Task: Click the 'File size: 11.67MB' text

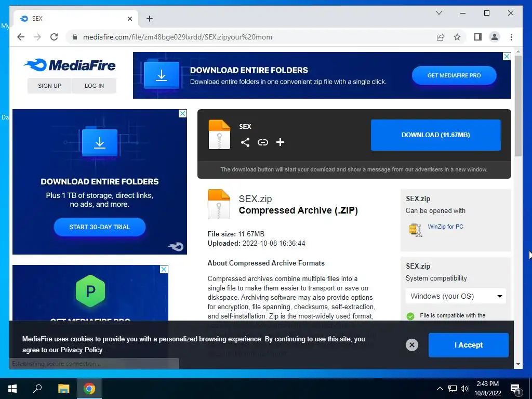Action: coord(236,234)
